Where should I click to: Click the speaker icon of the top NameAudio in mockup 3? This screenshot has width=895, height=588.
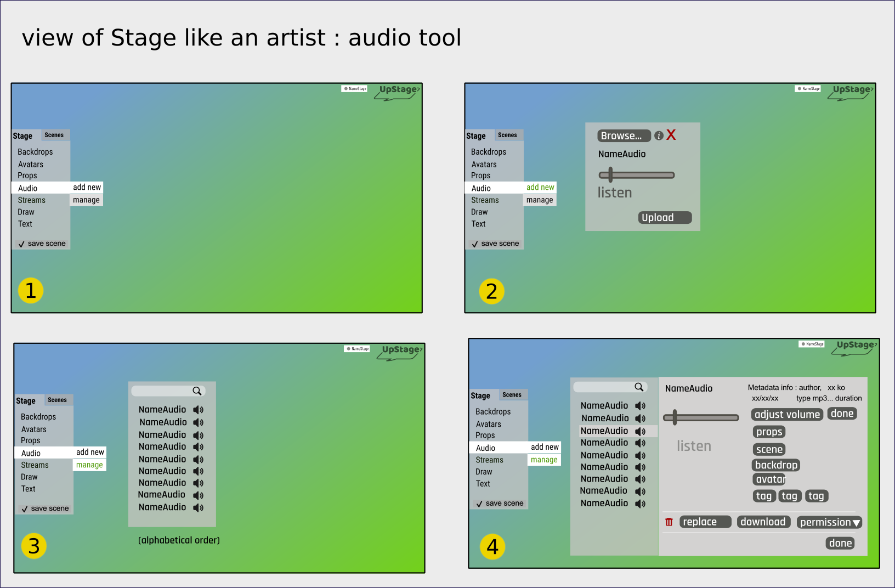(x=198, y=410)
